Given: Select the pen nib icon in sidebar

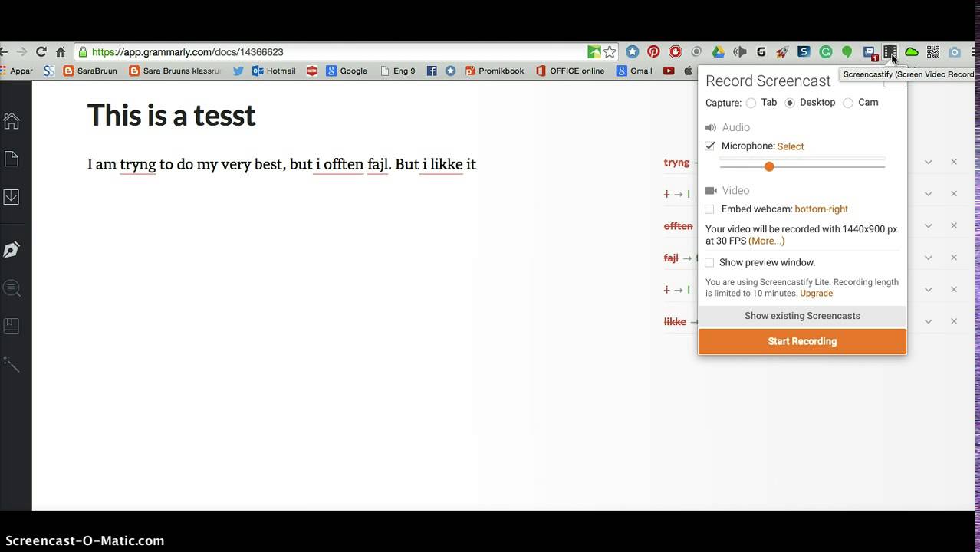Looking at the screenshot, I should coord(12,249).
